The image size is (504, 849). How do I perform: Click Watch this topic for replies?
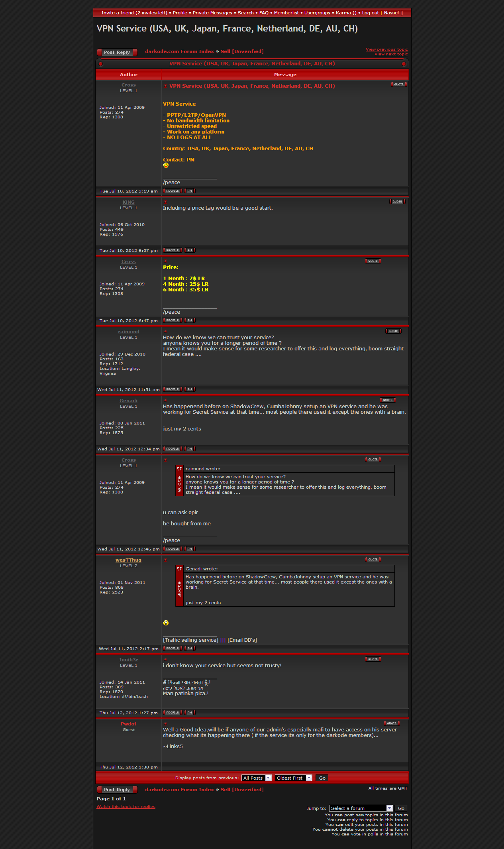tap(126, 807)
